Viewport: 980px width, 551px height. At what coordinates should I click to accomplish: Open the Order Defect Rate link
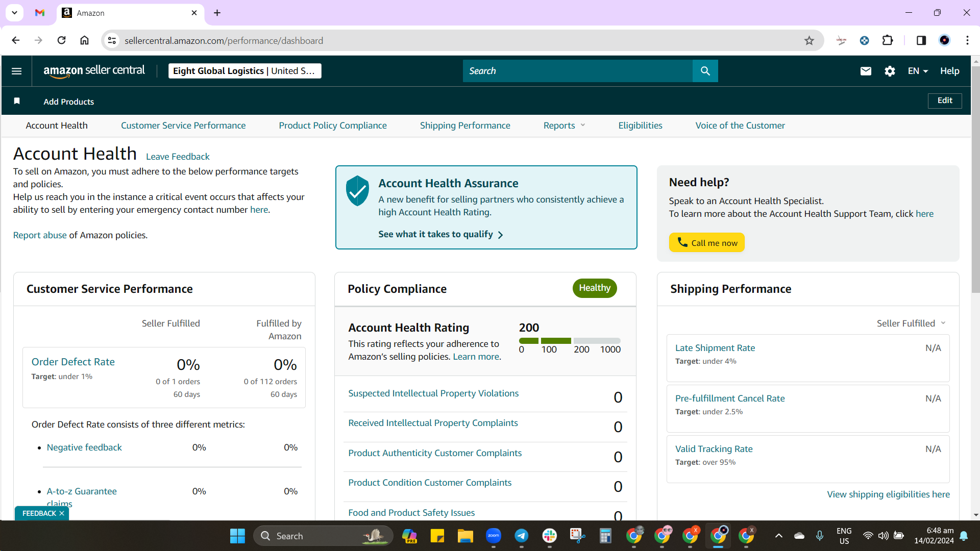pos(73,362)
